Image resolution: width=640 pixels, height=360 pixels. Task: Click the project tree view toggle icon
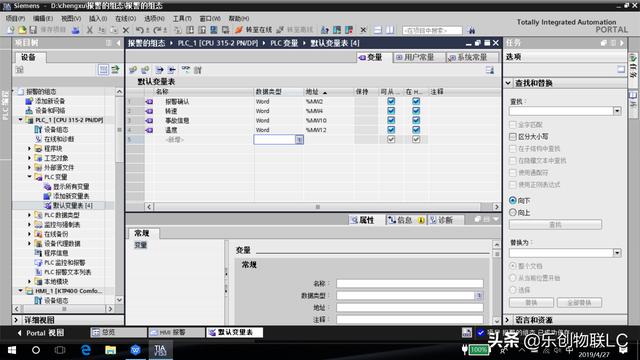coord(103,70)
